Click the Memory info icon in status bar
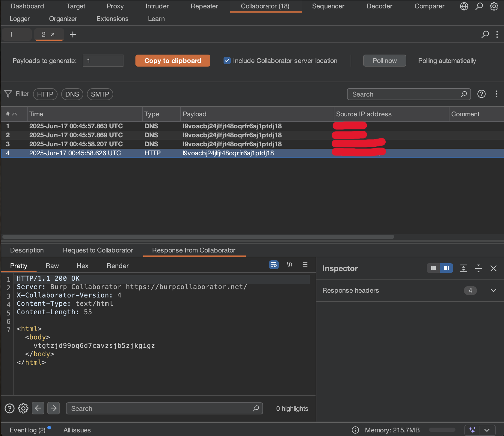The width and height of the screenshot is (504, 436). point(355,430)
